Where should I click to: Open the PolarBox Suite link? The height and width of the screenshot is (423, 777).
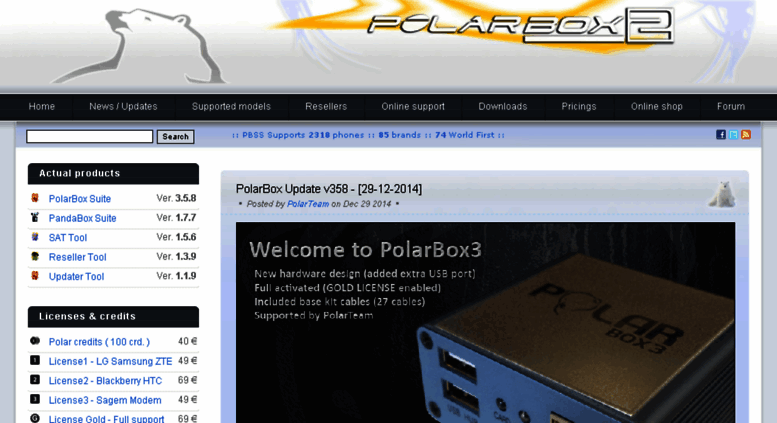point(80,199)
